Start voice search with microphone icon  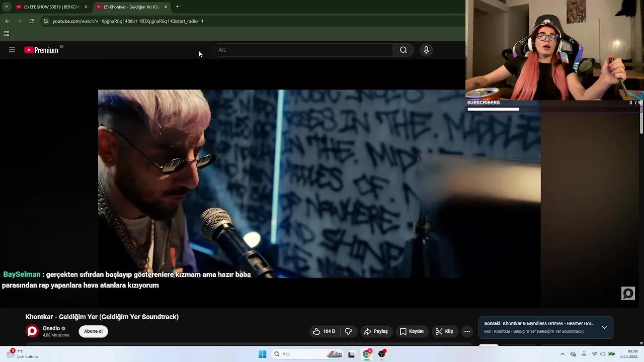point(426,50)
